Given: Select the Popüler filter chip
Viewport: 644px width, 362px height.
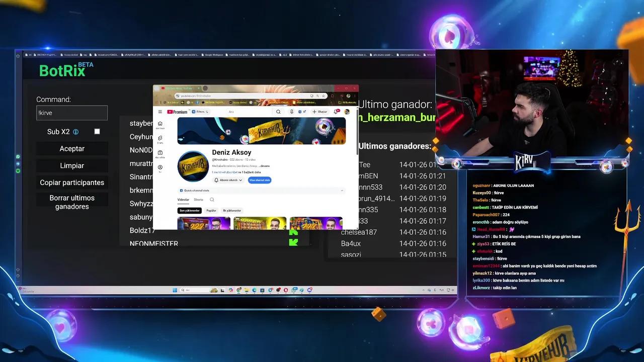Looking at the screenshot, I should pyautogui.click(x=211, y=211).
